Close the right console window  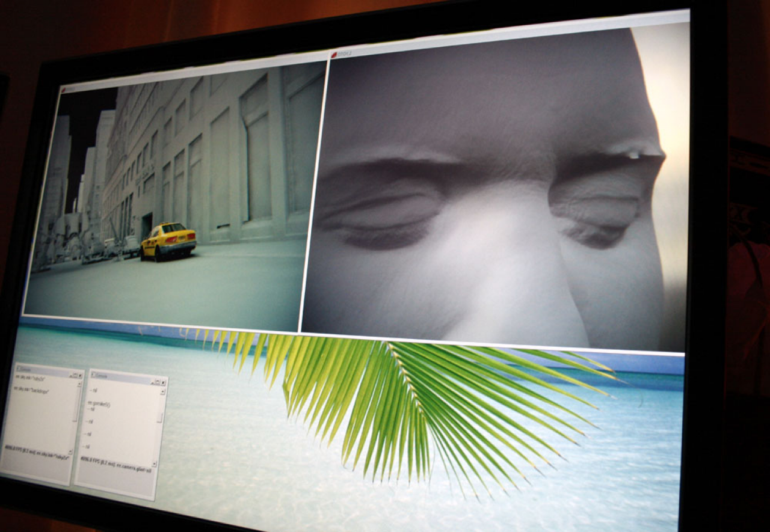(x=163, y=383)
